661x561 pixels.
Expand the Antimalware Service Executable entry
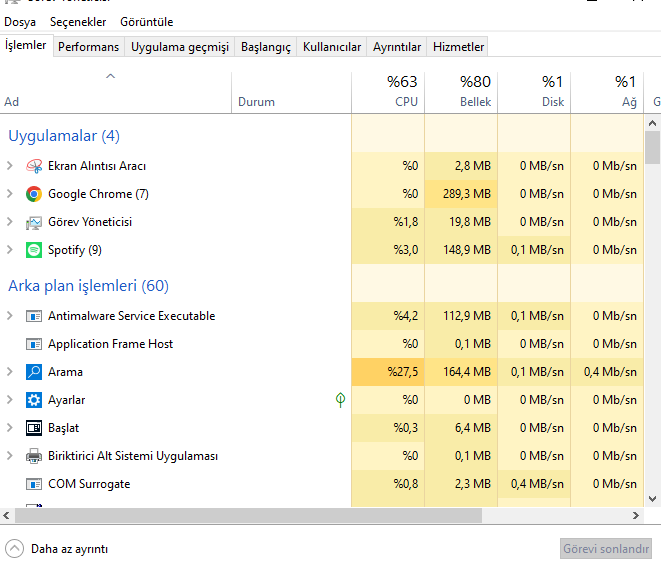pyautogui.click(x=10, y=316)
